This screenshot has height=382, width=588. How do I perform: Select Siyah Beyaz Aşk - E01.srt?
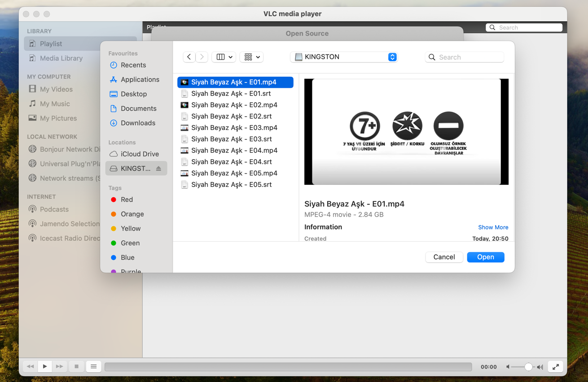click(x=235, y=94)
